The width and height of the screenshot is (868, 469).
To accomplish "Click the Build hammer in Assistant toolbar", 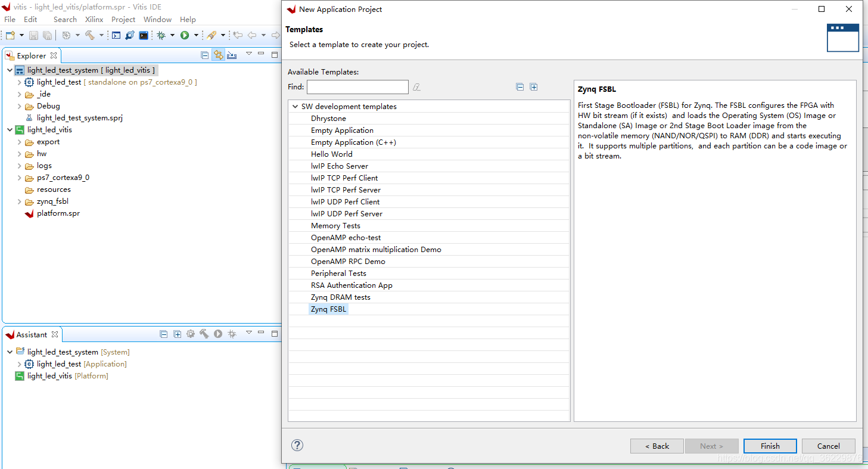I will pos(204,334).
